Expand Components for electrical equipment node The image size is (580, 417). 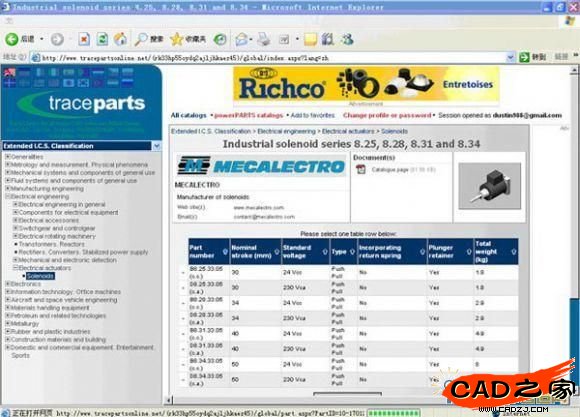(16, 212)
